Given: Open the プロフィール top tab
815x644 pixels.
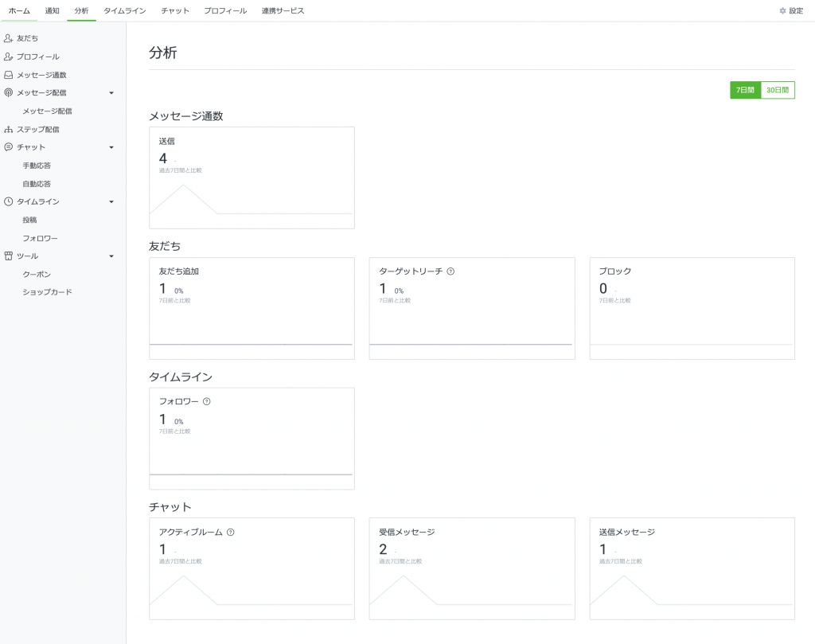Looking at the screenshot, I should (x=225, y=10).
